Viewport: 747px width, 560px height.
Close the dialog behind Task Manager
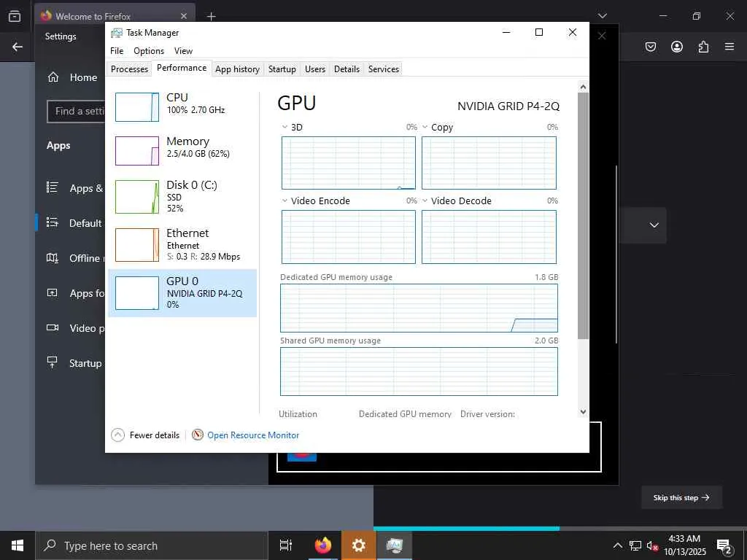click(602, 36)
